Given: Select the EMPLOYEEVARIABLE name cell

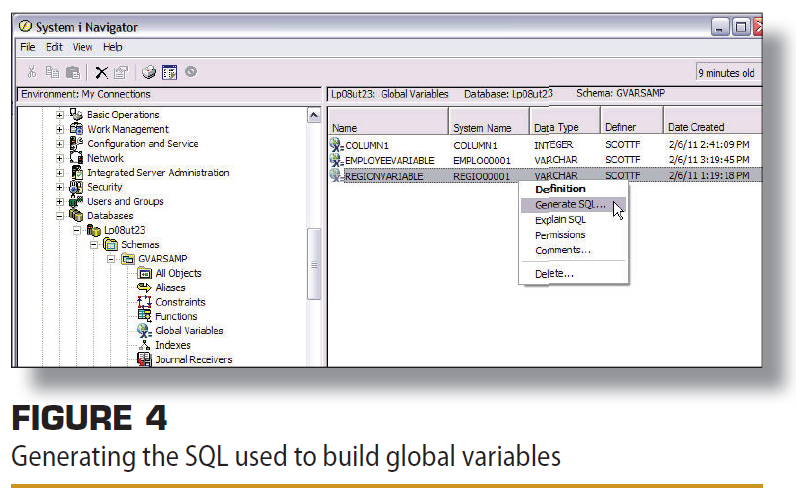Looking at the screenshot, I should (389, 160).
